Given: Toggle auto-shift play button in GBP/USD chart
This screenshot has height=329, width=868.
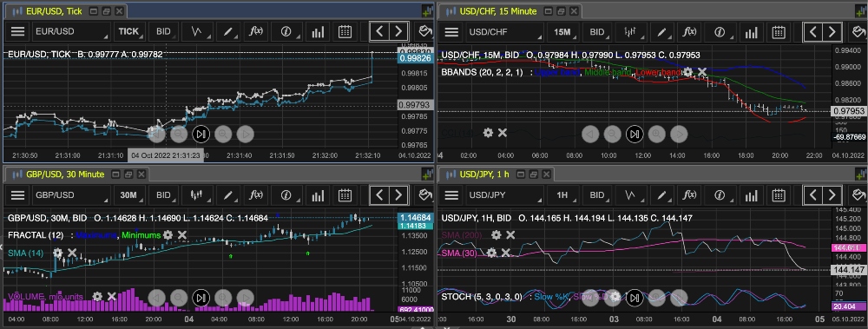Looking at the screenshot, I should point(201,298).
